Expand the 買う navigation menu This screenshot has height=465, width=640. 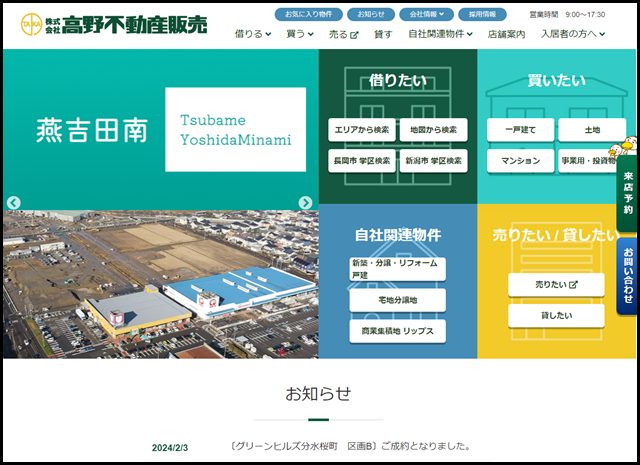click(300, 34)
